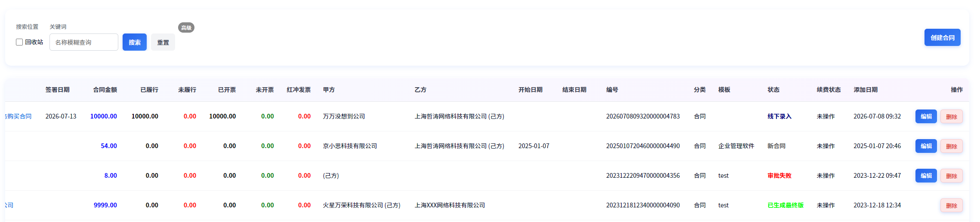The width and height of the screenshot is (980, 222).
Task: Click the 创建合同 button
Action: 943,37
